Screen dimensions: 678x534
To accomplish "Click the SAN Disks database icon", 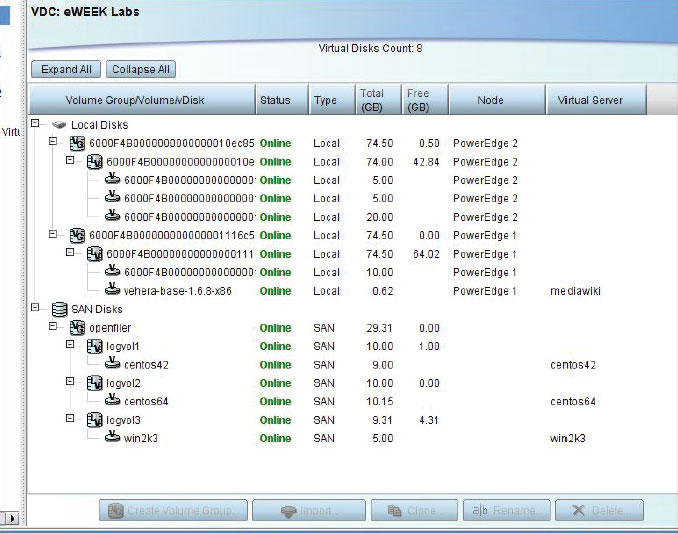I will [59, 309].
